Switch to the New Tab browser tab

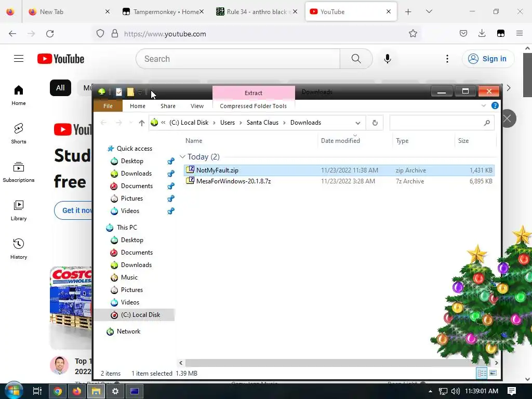(x=69, y=11)
